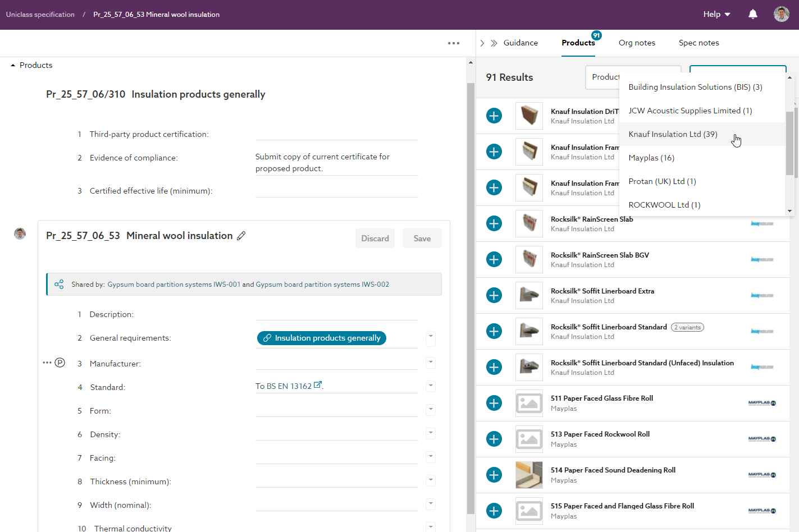Switch to the Guidance tab
799x532 pixels.
(521, 43)
